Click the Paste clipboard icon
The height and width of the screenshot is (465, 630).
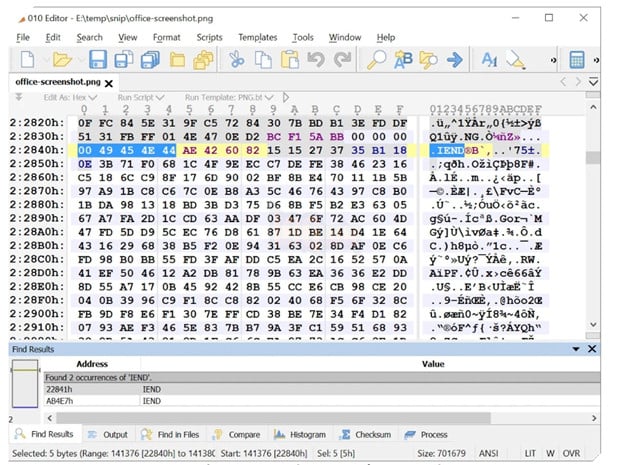tap(290, 60)
